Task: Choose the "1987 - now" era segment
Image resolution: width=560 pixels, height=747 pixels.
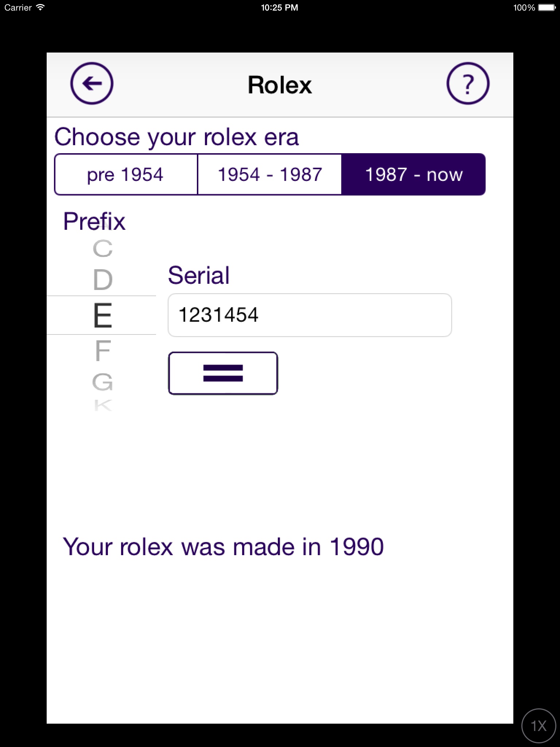Action: click(x=413, y=174)
